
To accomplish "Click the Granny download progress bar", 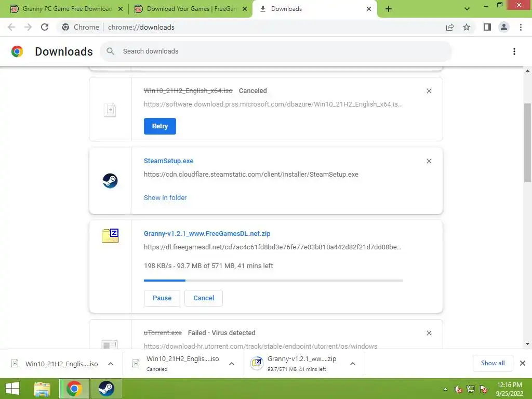I will (273, 281).
